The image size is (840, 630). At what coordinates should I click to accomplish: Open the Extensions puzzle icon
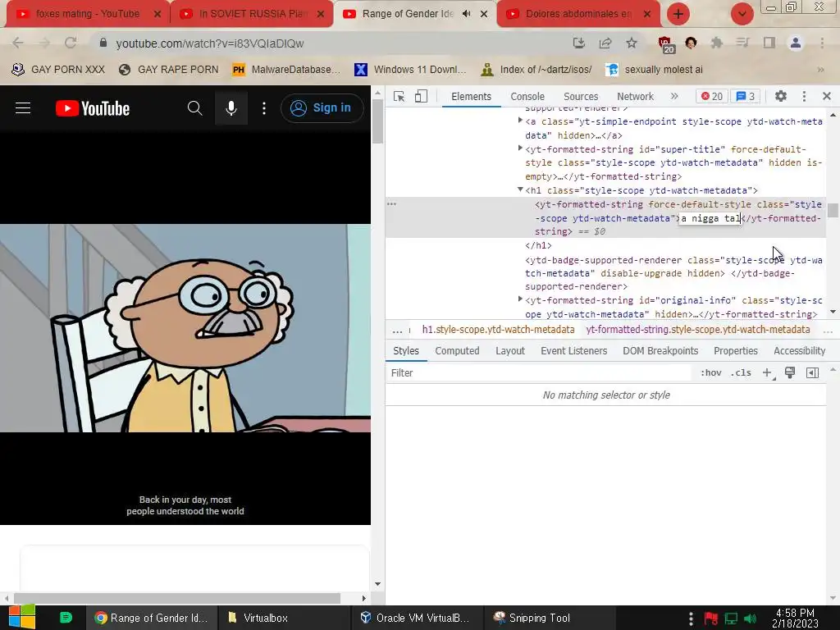(x=716, y=43)
